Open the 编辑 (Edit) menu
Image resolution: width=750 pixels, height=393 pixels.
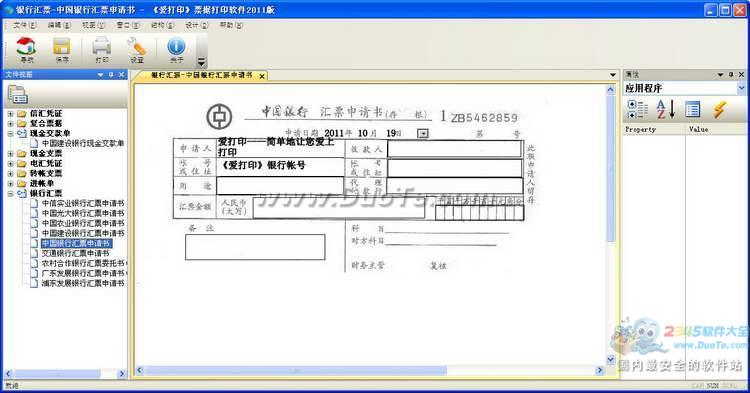59,25
